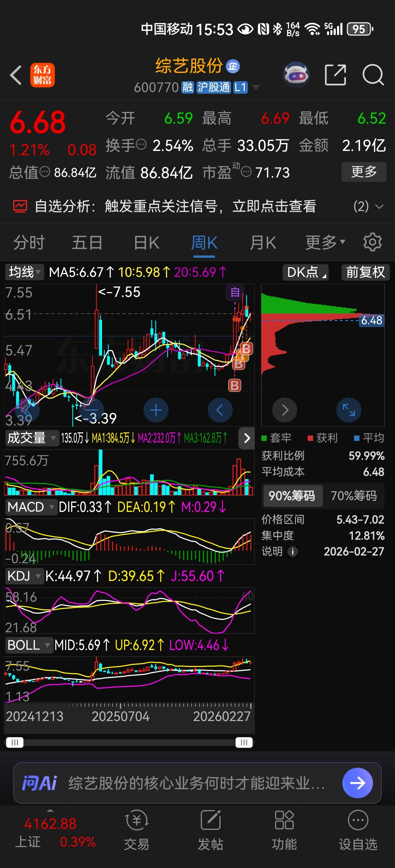Tap the share icon

335,74
